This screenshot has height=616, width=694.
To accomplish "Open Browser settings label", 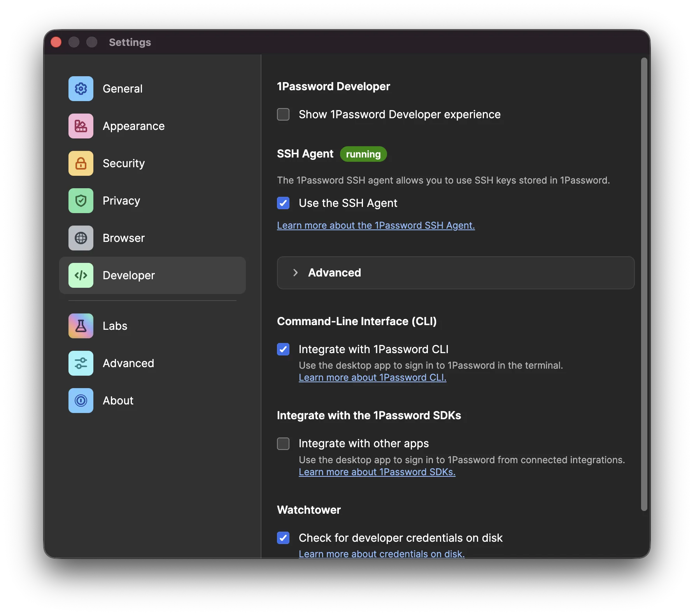I will click(124, 238).
